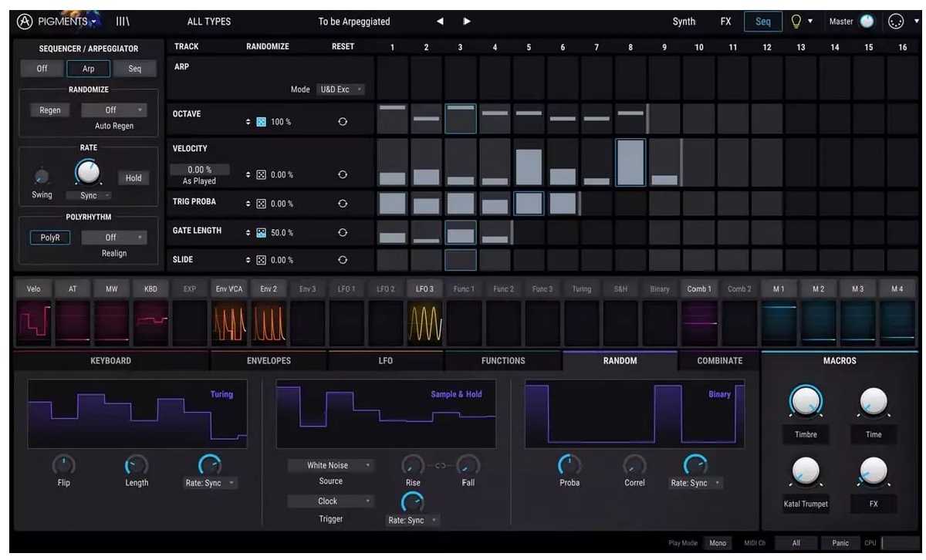This screenshot has width=926, height=560.
Task: Click the Octave randomize dice icon
Action: pos(261,122)
